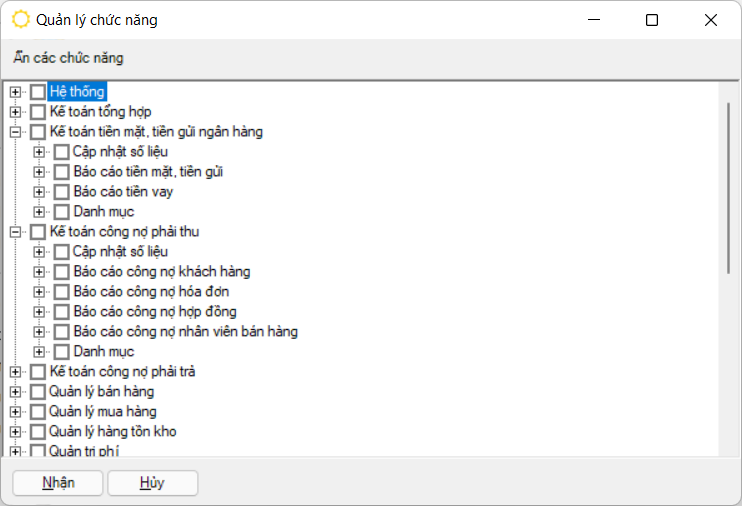Enable Báo cáo tiền vay checkbox
This screenshot has width=742, height=506.
click(x=62, y=192)
